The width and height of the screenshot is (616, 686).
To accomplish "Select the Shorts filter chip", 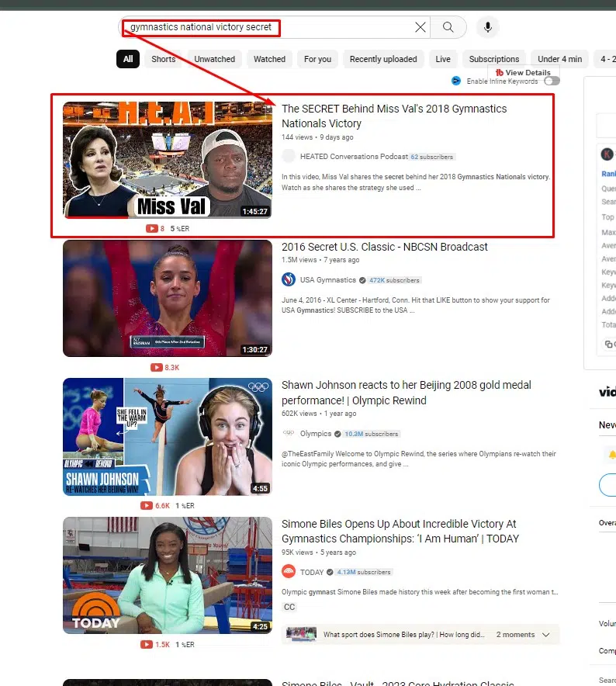I will pos(163,59).
